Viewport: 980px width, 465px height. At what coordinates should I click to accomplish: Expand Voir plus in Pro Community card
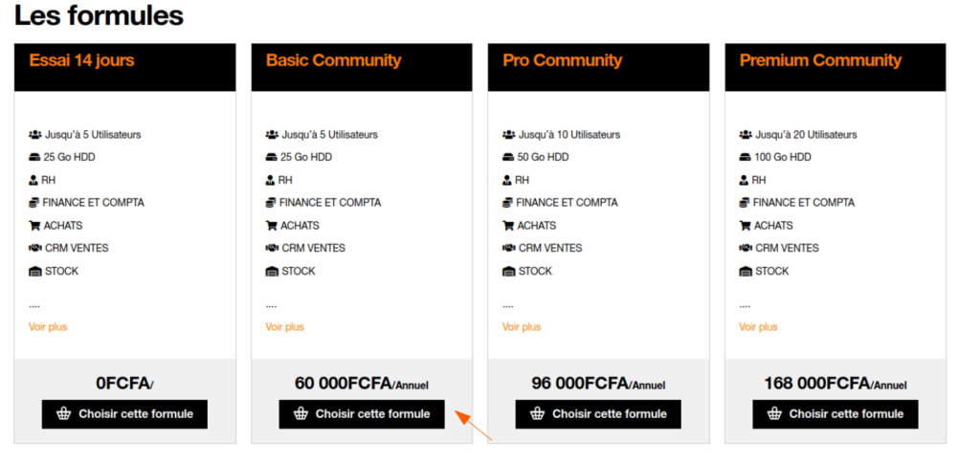pos(522,327)
